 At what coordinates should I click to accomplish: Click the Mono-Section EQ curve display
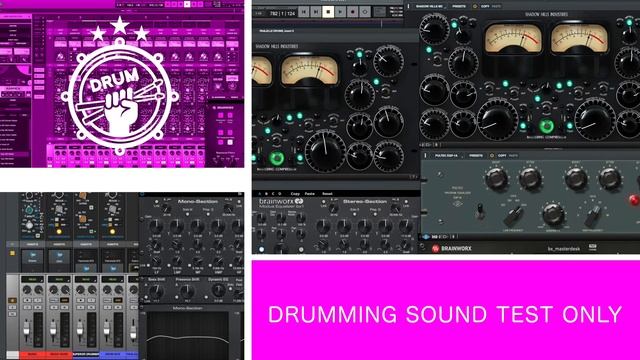pyautogui.click(x=187, y=335)
